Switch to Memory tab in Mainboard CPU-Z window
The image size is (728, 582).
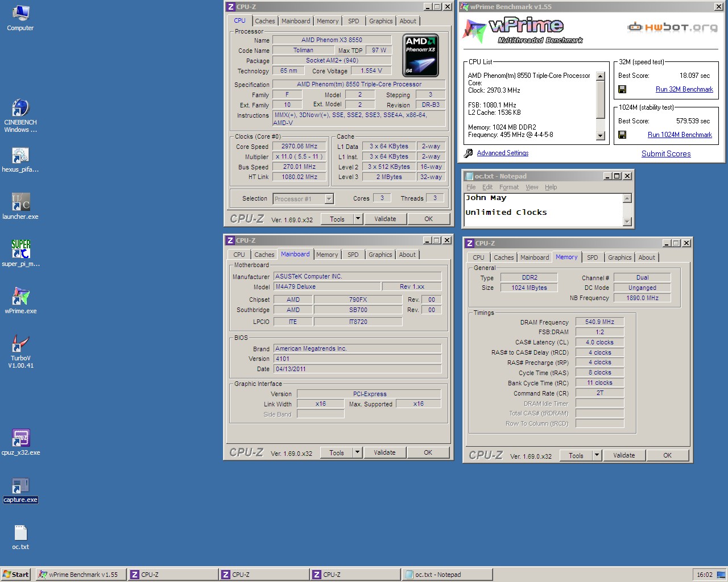coord(327,255)
